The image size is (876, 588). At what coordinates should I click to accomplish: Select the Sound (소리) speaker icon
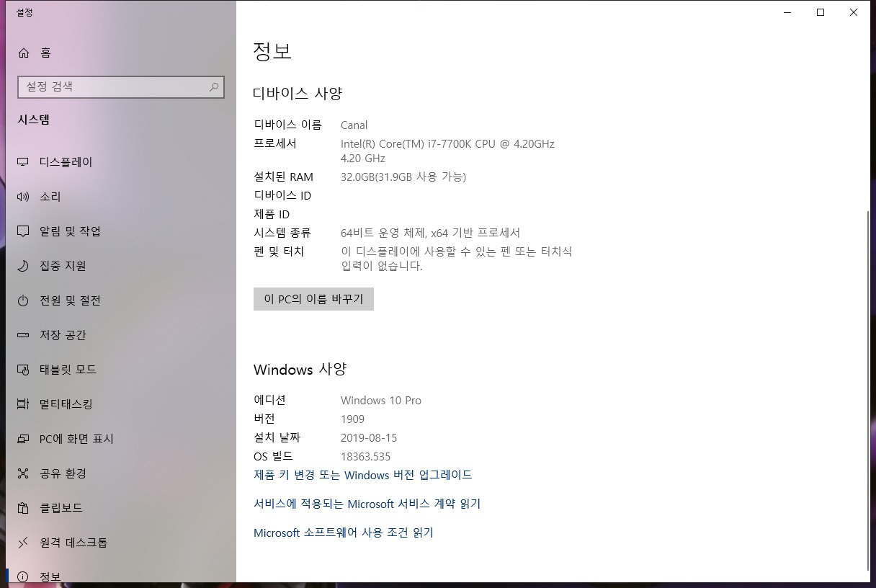tap(24, 197)
